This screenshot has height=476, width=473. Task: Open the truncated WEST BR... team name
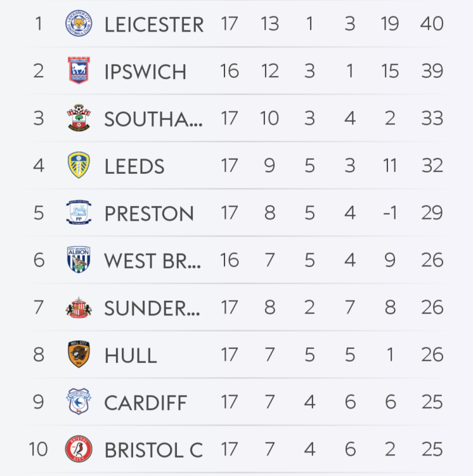click(153, 261)
